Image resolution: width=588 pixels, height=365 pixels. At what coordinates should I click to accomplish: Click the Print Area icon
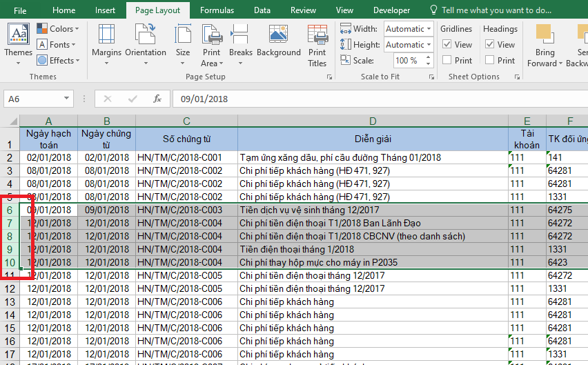pyautogui.click(x=211, y=34)
